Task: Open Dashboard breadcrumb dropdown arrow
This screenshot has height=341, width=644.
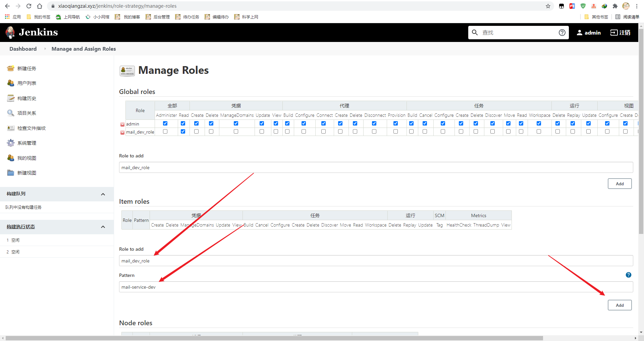Action: pyautogui.click(x=45, y=49)
